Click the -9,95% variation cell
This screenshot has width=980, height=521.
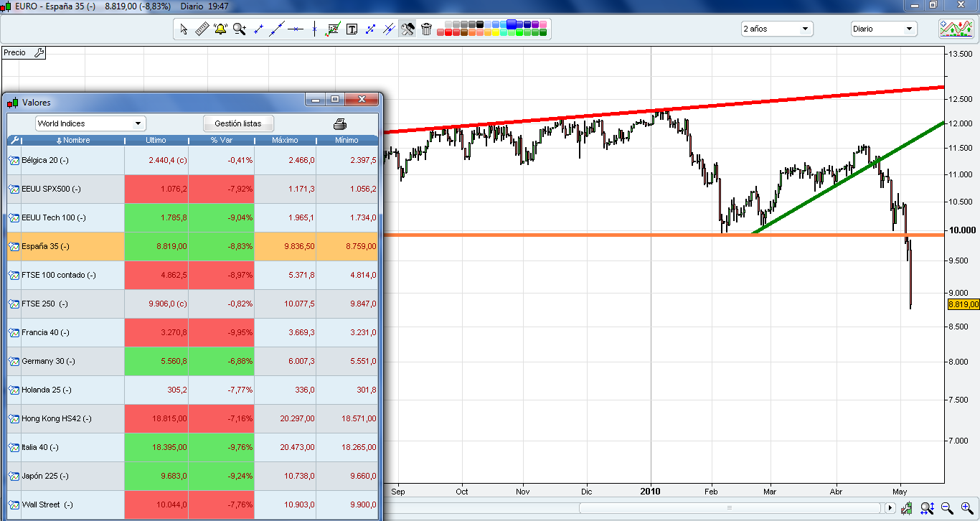pyautogui.click(x=222, y=332)
